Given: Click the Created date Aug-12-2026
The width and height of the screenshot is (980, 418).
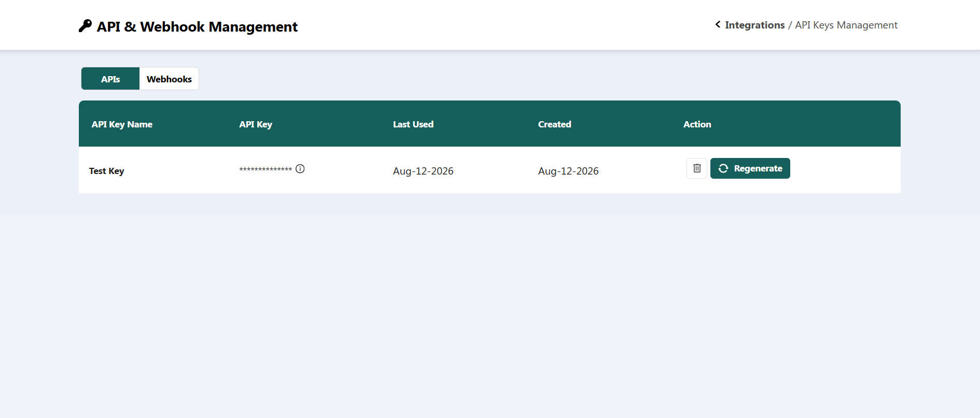Looking at the screenshot, I should (x=568, y=171).
